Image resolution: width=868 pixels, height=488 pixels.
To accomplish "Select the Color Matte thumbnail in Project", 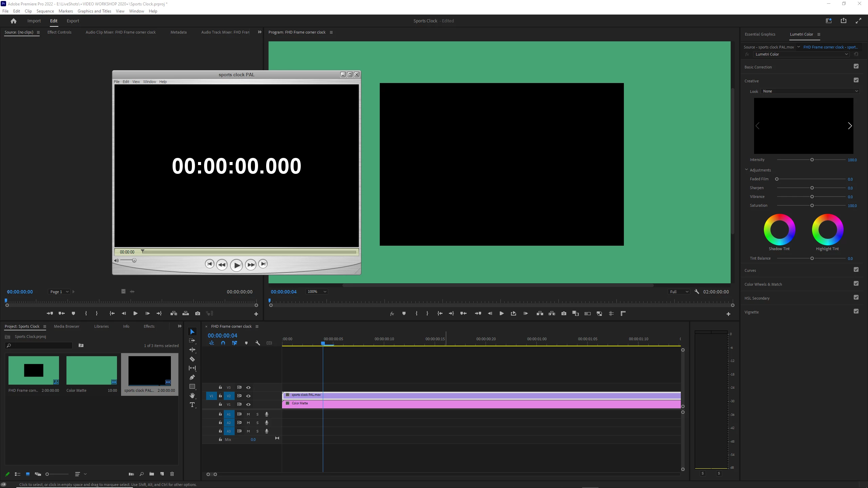I will (x=92, y=370).
